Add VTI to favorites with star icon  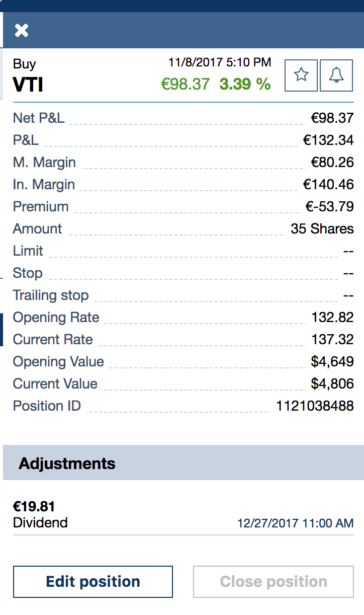(301, 75)
